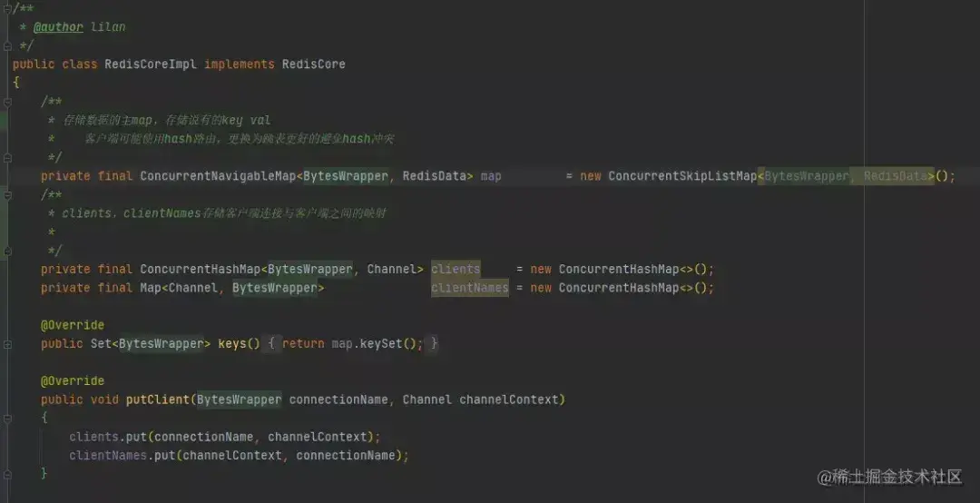Click the ConcurrentSkipListMap constructor call
This screenshot has height=503, width=980.
[x=682, y=176]
